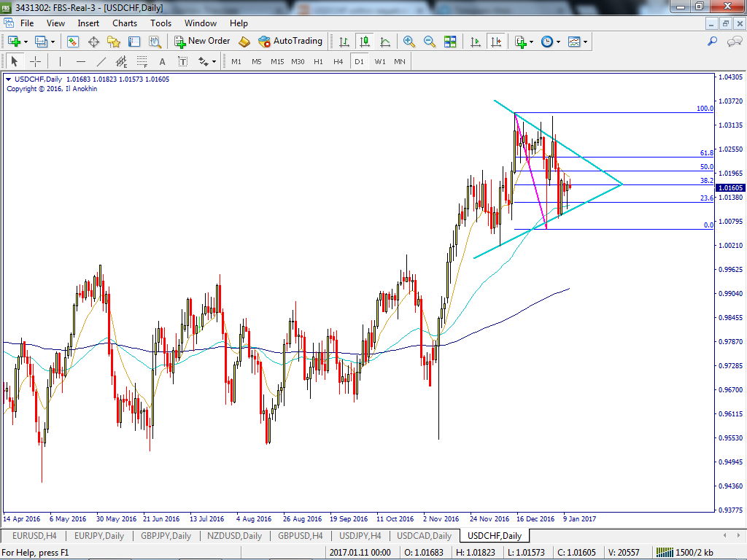Expand the USDCHF,Daily chart title arrow

coord(8,79)
